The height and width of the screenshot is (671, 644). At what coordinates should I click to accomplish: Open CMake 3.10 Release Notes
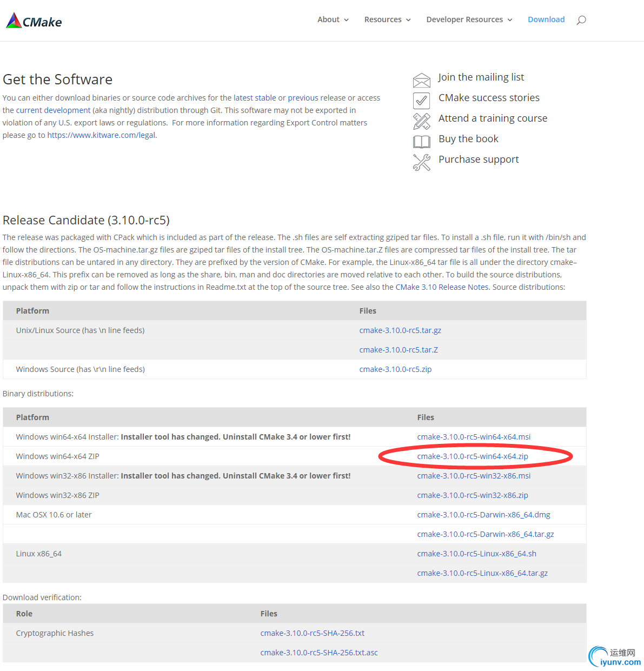tap(442, 287)
